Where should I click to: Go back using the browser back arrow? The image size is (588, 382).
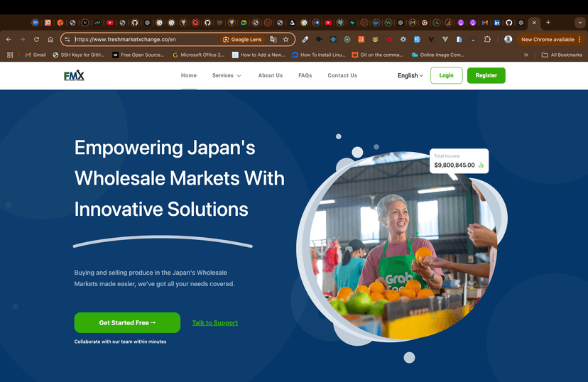click(x=9, y=39)
